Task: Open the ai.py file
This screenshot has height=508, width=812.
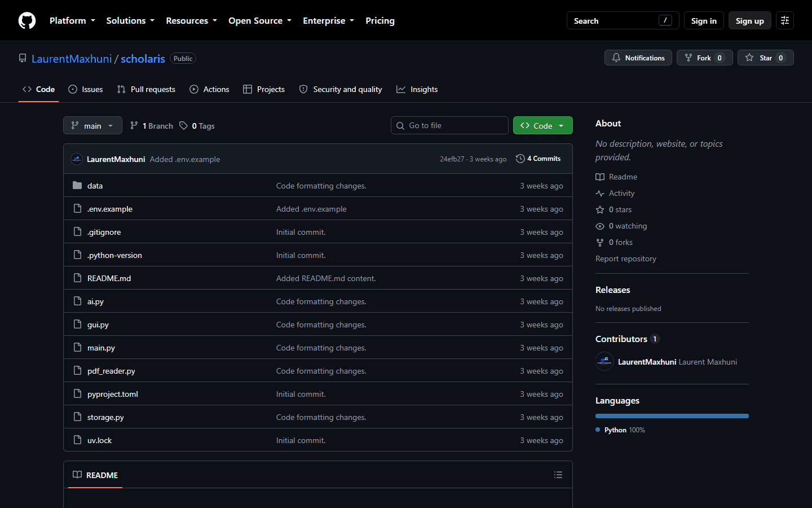Action: point(95,301)
